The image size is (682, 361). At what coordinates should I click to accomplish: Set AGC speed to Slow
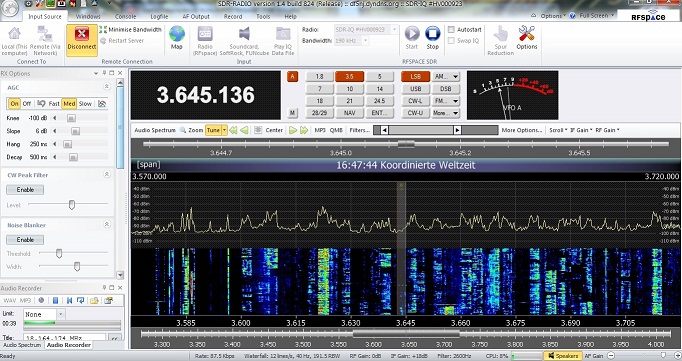point(85,104)
